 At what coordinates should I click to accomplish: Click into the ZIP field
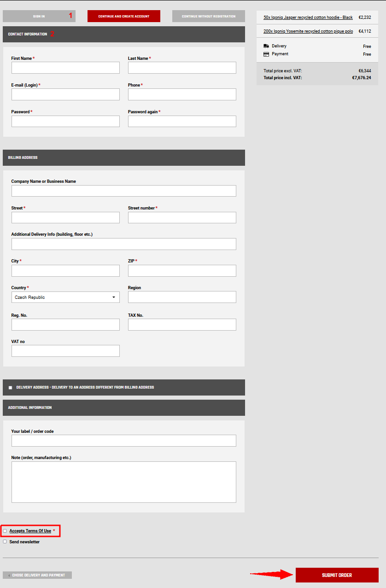coord(182,271)
